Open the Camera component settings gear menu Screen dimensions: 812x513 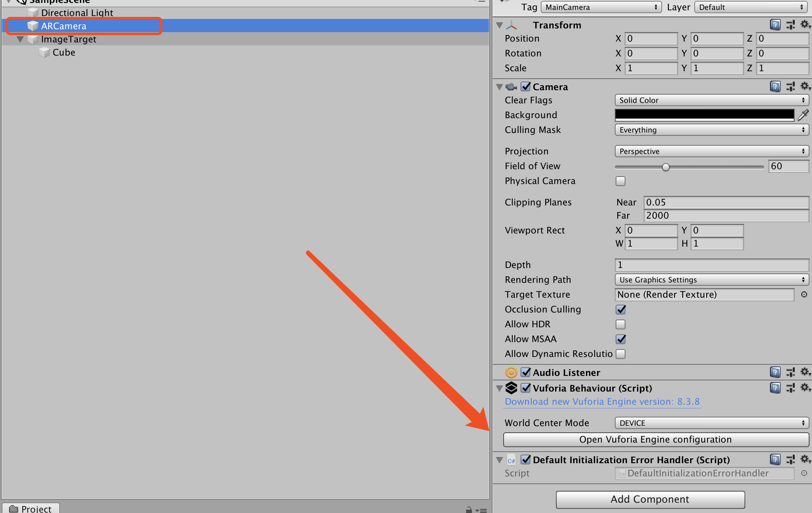(805, 86)
